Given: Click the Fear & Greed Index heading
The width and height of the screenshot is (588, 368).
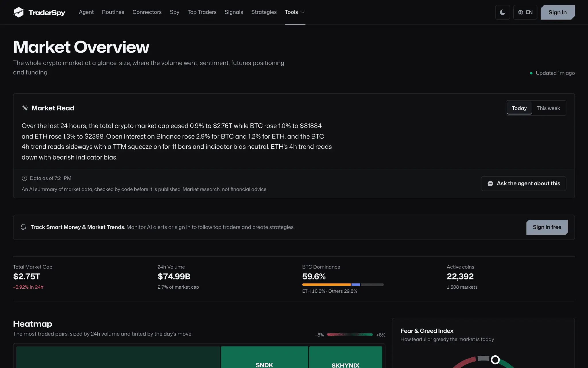Looking at the screenshot, I should [427, 331].
